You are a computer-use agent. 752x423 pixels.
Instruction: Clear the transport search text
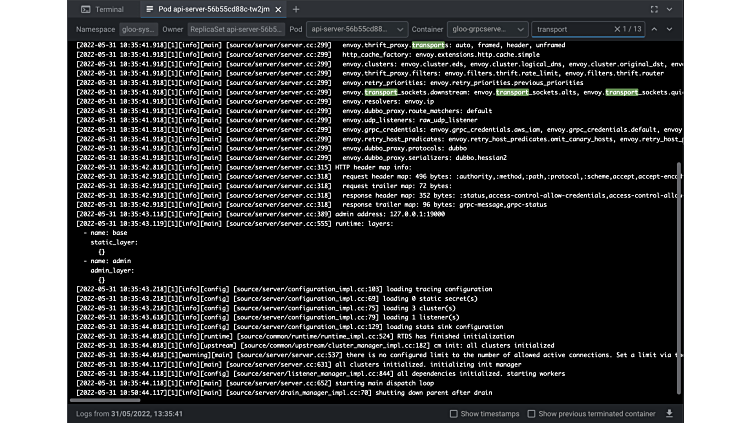click(617, 30)
